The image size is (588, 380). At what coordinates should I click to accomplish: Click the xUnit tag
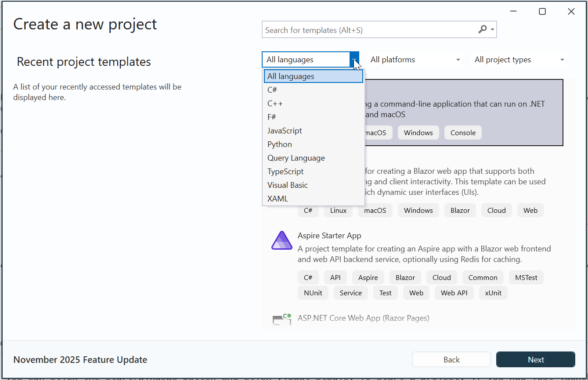[493, 293]
